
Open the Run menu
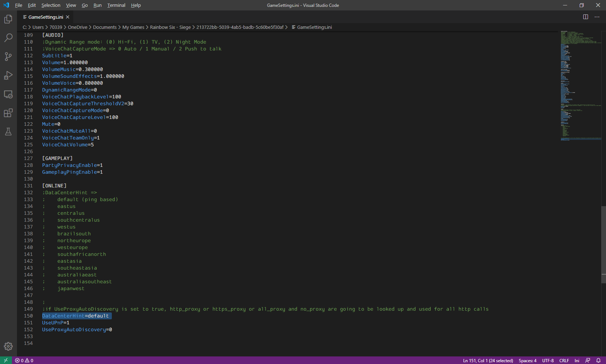[x=97, y=5]
